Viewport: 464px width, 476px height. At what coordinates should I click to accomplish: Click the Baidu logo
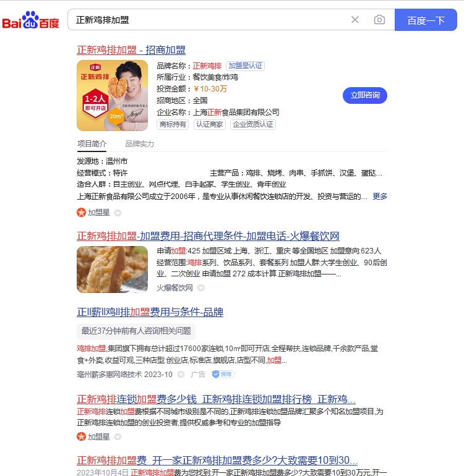pos(30,20)
